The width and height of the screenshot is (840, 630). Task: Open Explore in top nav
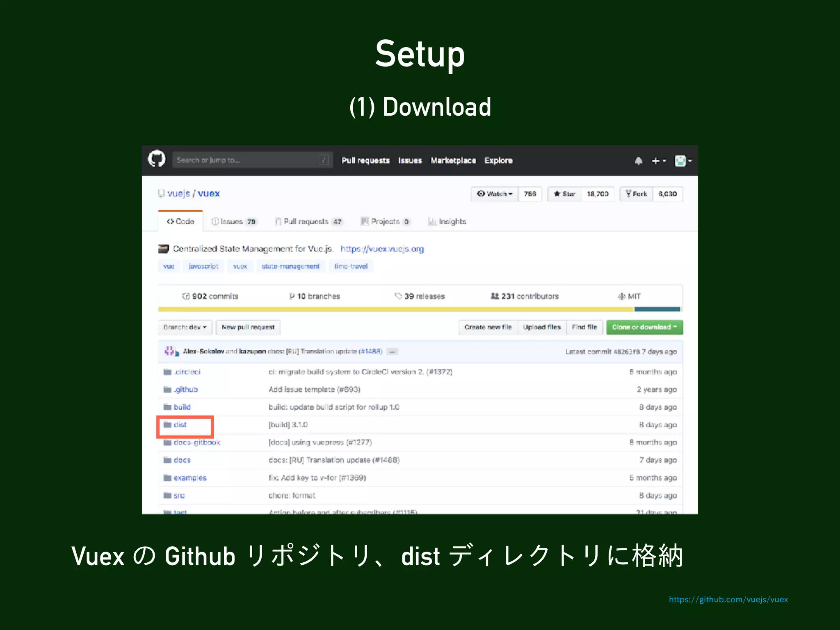[x=498, y=160]
